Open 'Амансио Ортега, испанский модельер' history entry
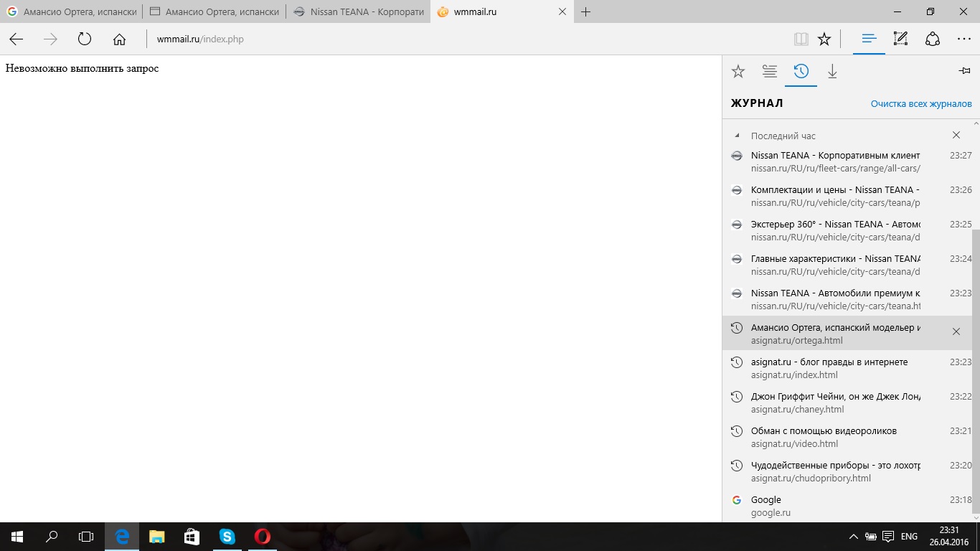Viewport: 980px width, 551px height. pyautogui.click(x=847, y=334)
